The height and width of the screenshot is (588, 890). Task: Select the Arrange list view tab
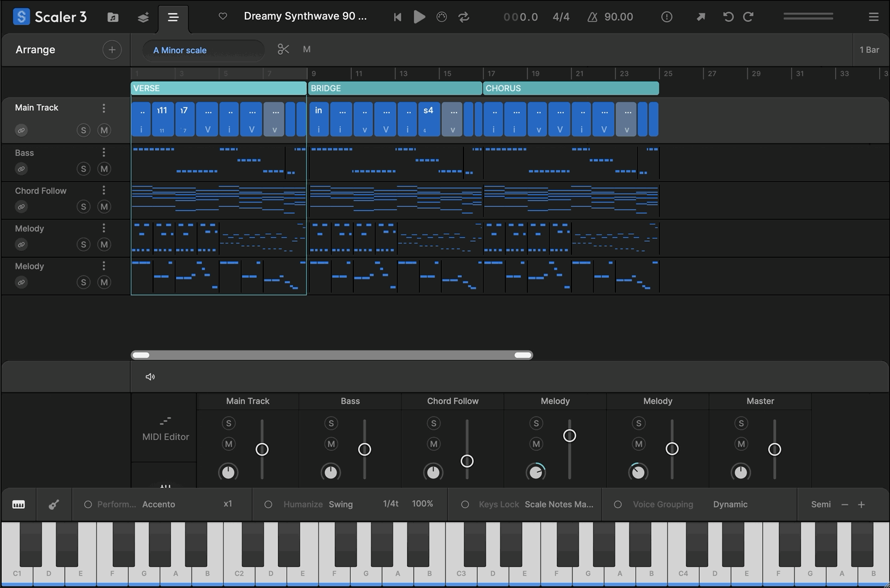(x=173, y=17)
